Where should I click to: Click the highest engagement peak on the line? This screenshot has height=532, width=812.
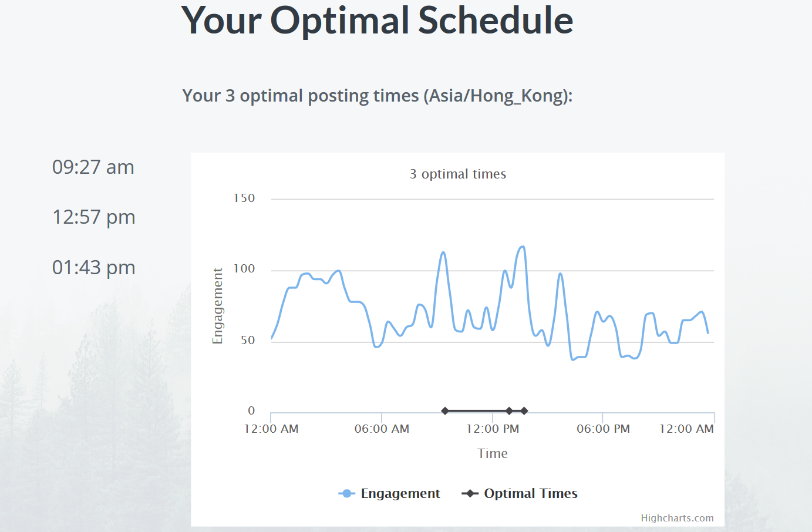pyautogui.click(x=522, y=247)
